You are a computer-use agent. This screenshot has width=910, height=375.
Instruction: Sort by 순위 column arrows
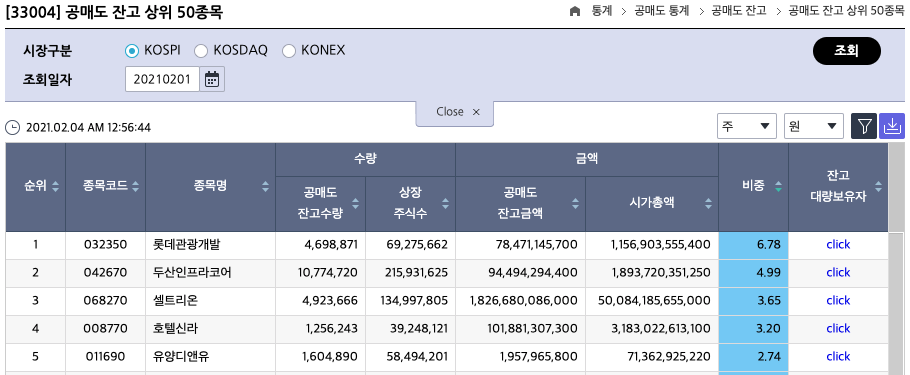coord(56,186)
